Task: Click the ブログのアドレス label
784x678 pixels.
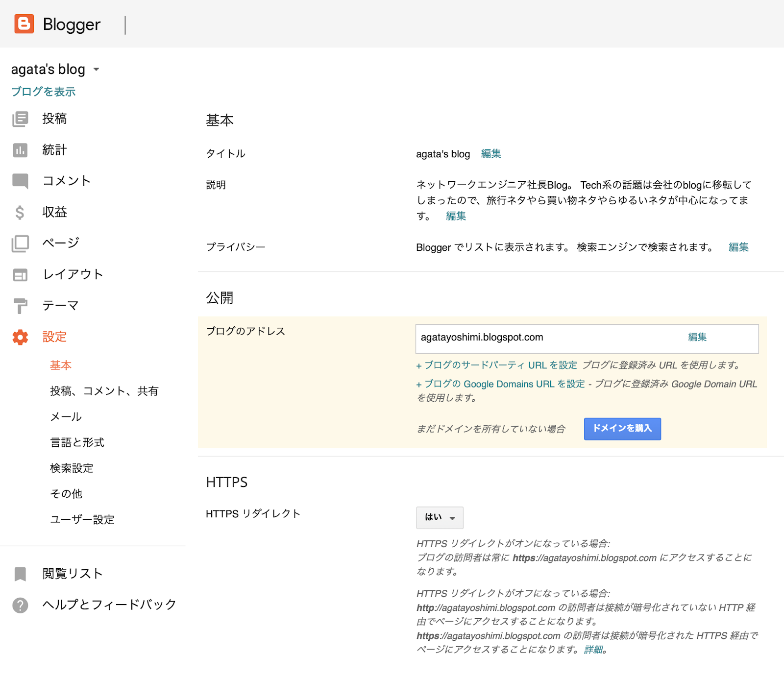Action: pyautogui.click(x=245, y=332)
